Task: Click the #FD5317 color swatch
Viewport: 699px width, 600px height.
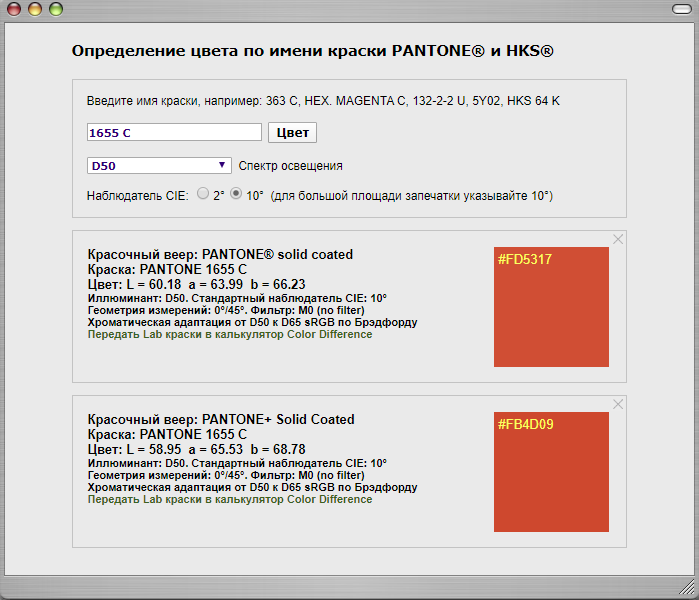Action: tap(551, 307)
